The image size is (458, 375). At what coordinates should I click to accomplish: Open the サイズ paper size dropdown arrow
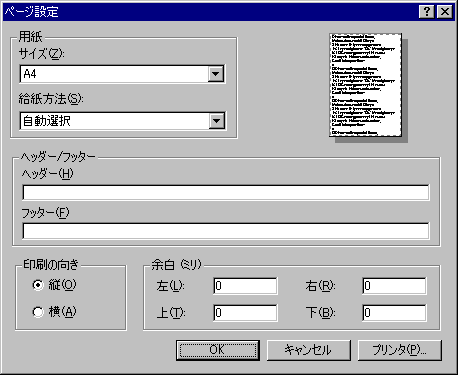pos(216,74)
